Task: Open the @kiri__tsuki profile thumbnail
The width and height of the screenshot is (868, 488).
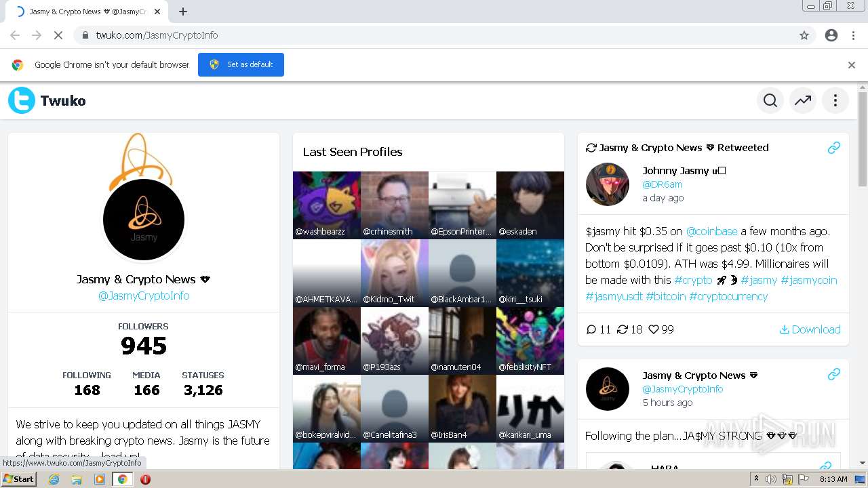Action: 530,273
